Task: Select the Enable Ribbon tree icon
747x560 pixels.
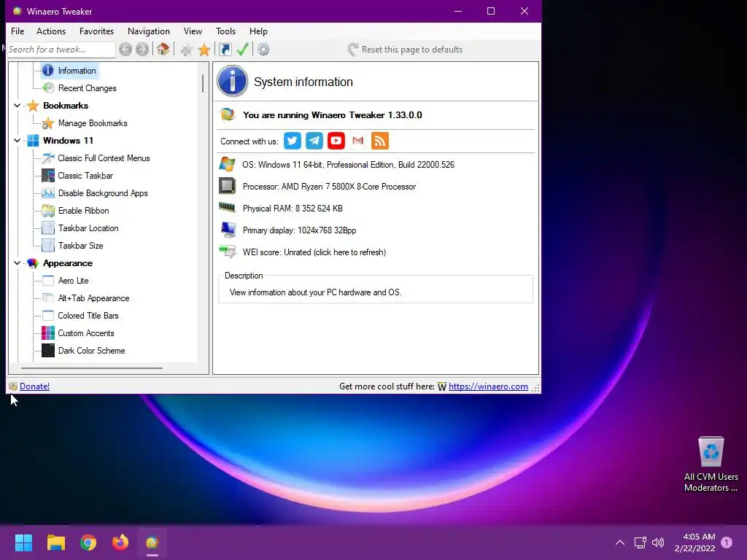Action: click(48, 211)
